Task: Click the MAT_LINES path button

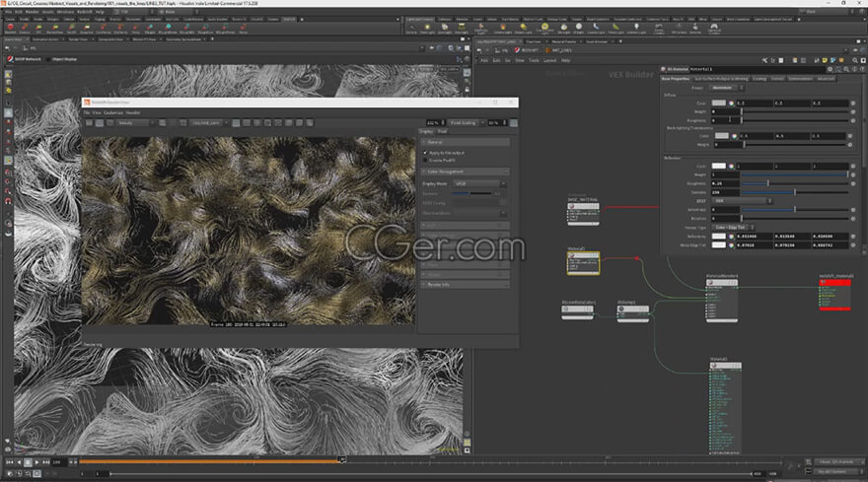Action: pos(558,50)
